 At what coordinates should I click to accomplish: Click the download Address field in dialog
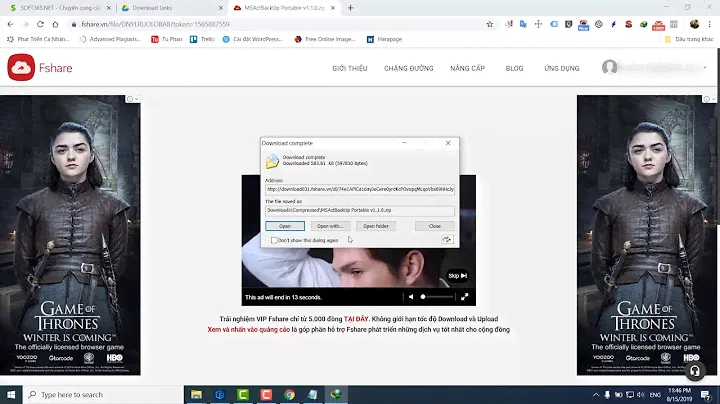click(359, 188)
